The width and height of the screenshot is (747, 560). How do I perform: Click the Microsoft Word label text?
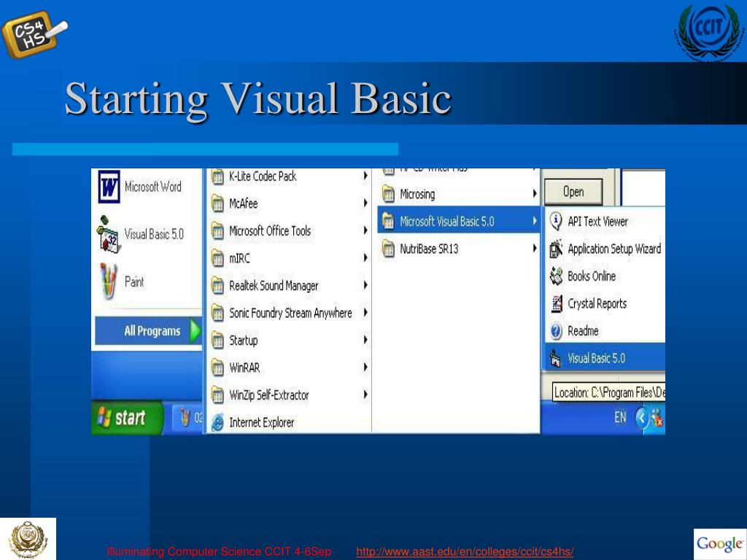(x=153, y=187)
